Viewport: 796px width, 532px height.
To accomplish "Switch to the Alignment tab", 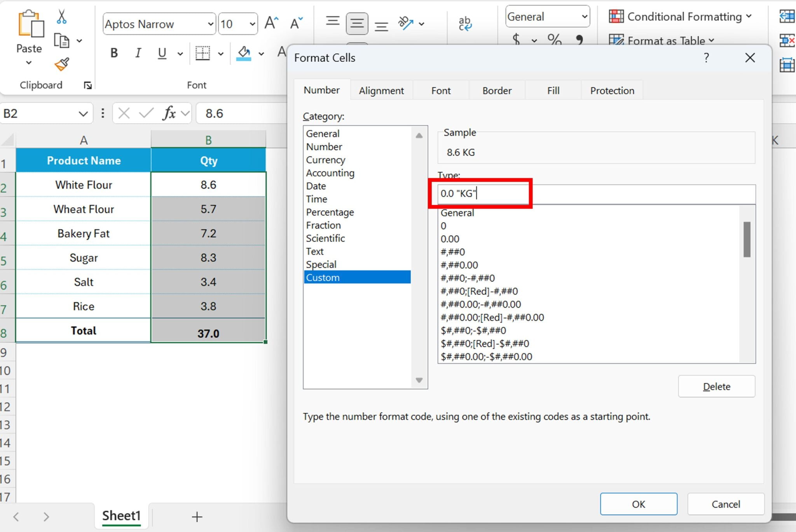I will [x=381, y=90].
